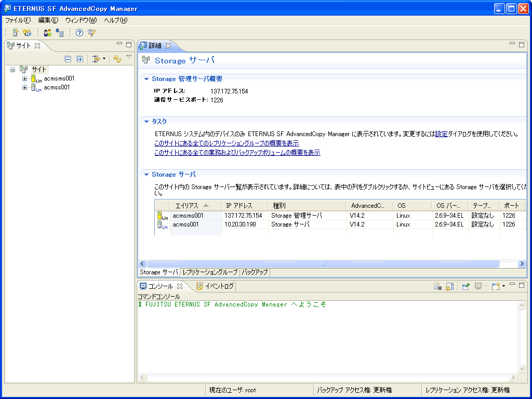
Task: Open the ファイル(F) menu
Action: pos(18,20)
